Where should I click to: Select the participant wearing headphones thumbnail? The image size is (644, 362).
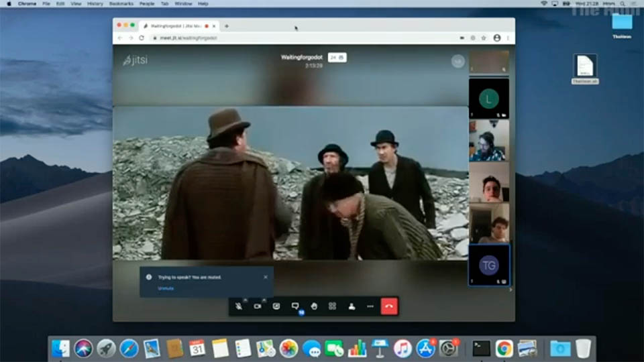(489, 140)
